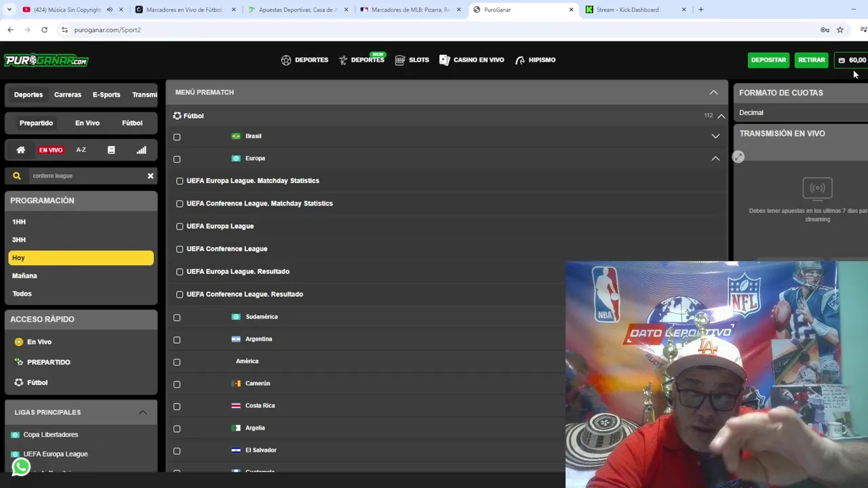This screenshot has width=868, height=488.
Task: Tick UEFA Conference League. Resultado checkbox
Action: (180, 294)
